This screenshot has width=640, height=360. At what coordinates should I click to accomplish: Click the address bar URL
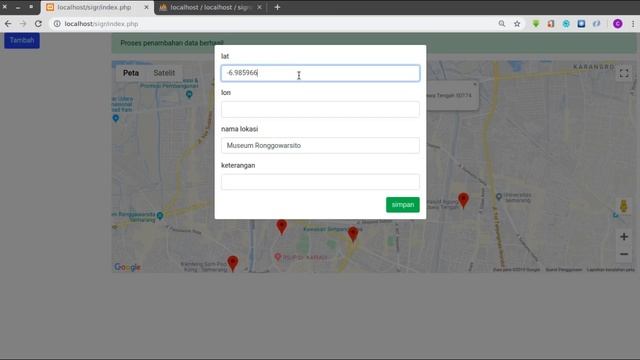click(101, 24)
